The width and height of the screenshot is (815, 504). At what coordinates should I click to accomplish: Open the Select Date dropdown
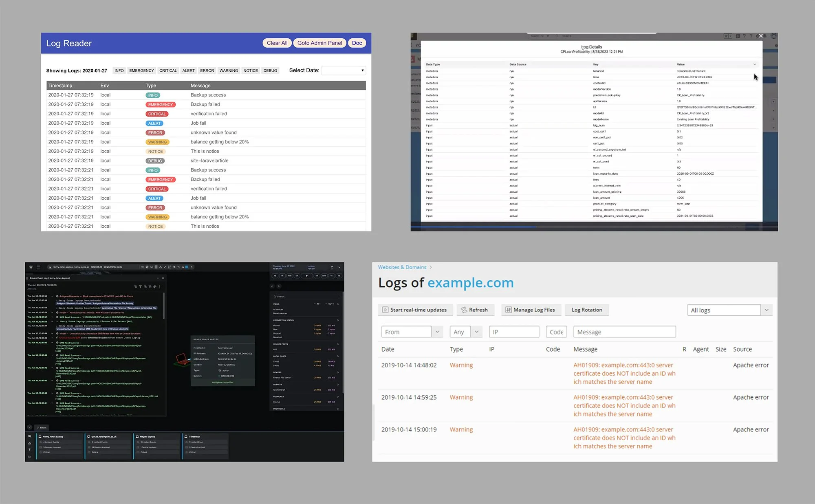click(344, 70)
